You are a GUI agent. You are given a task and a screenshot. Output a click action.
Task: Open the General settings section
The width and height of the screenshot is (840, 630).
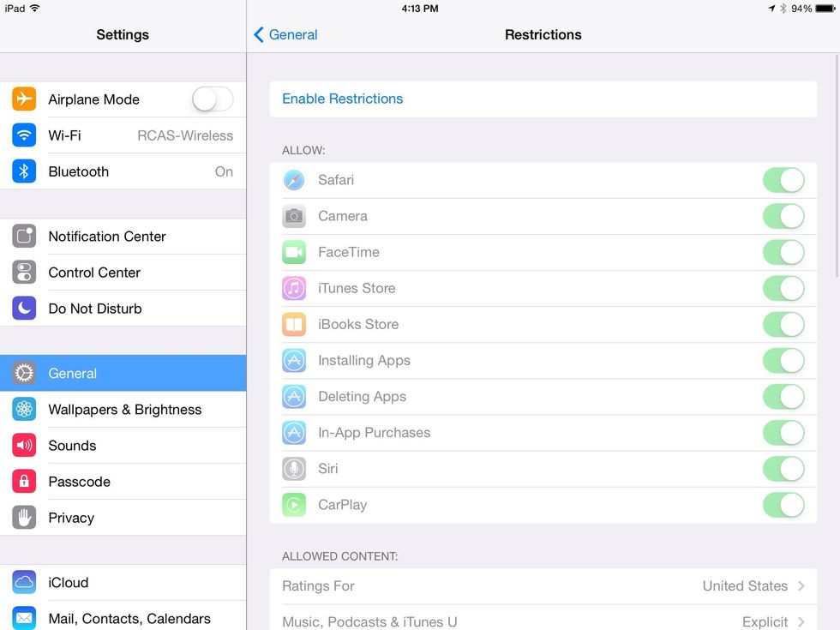[123, 373]
